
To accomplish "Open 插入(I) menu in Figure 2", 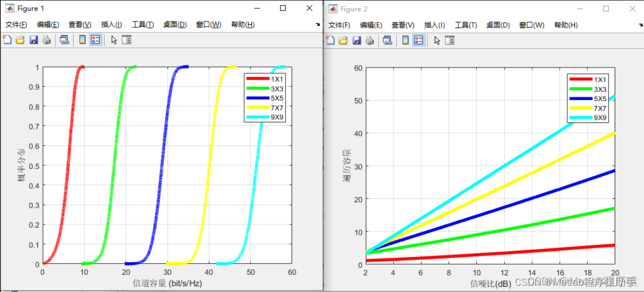I will [x=434, y=25].
